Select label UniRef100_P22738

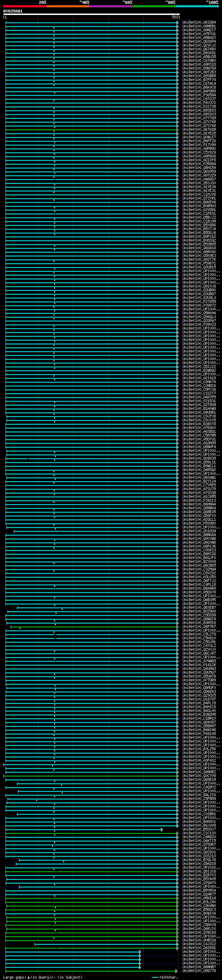(x=199, y=106)
